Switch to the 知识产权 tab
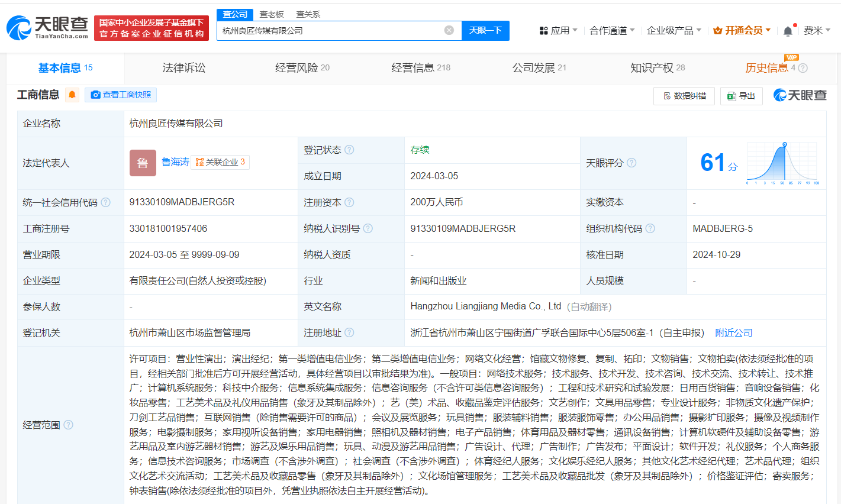The height and width of the screenshot is (504, 841). coord(658,68)
